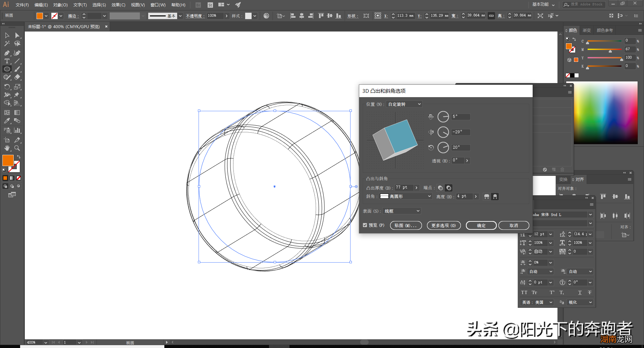Screen dimensions: 644x348
Task: Click the 更多选项 button
Action: [443, 226]
